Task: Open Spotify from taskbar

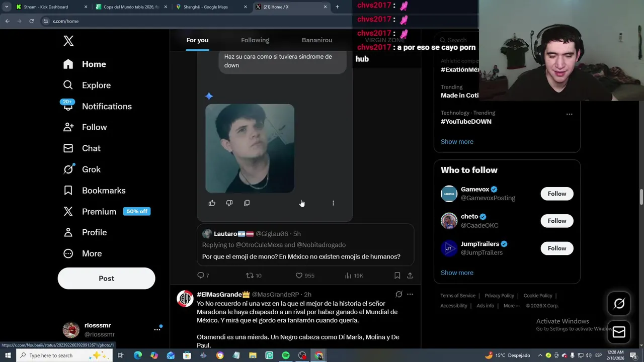Action: [285, 355]
